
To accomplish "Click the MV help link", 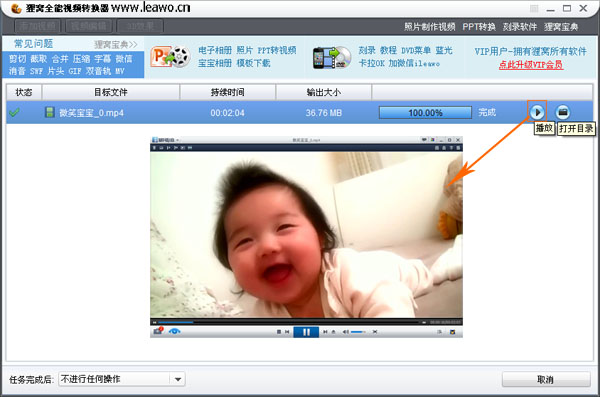I will pos(120,71).
